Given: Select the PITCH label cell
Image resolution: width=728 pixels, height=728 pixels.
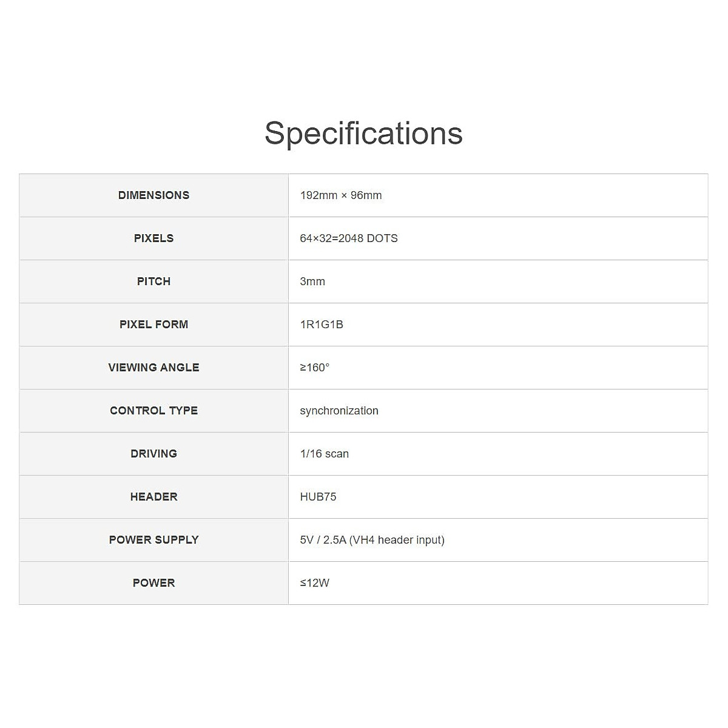Looking at the screenshot, I should click(153, 281).
